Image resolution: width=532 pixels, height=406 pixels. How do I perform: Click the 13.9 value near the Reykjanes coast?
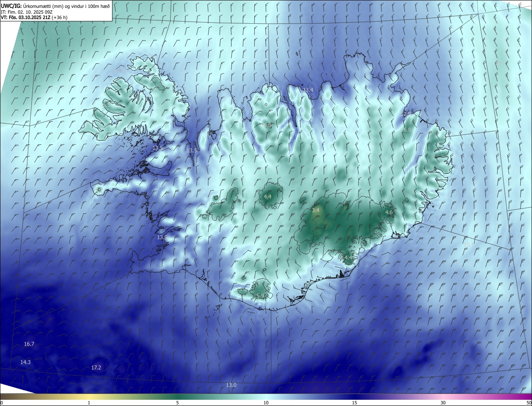[x=162, y=237]
